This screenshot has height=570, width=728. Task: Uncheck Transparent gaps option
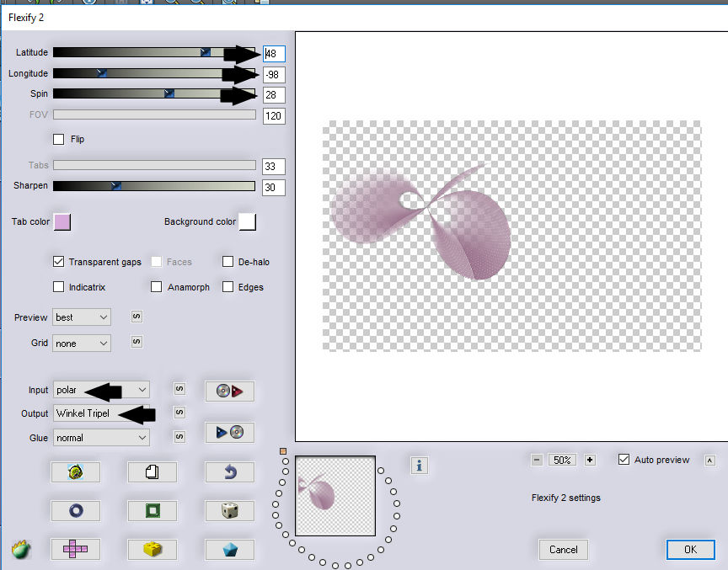pos(59,262)
